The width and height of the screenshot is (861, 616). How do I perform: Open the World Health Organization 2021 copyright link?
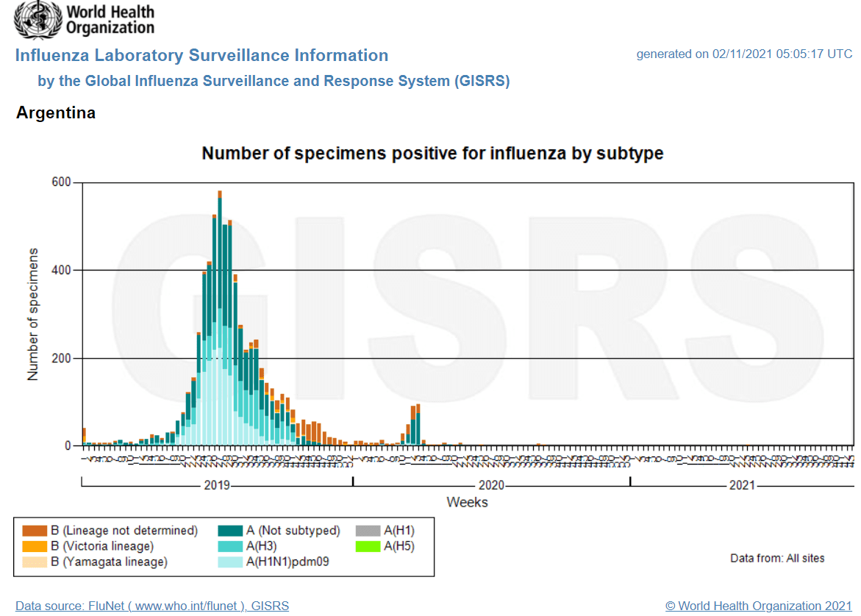[x=758, y=606]
